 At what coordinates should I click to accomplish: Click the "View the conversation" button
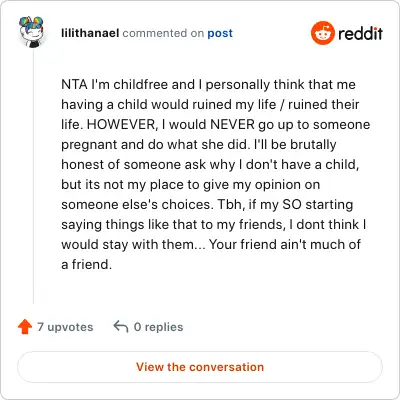click(x=200, y=367)
